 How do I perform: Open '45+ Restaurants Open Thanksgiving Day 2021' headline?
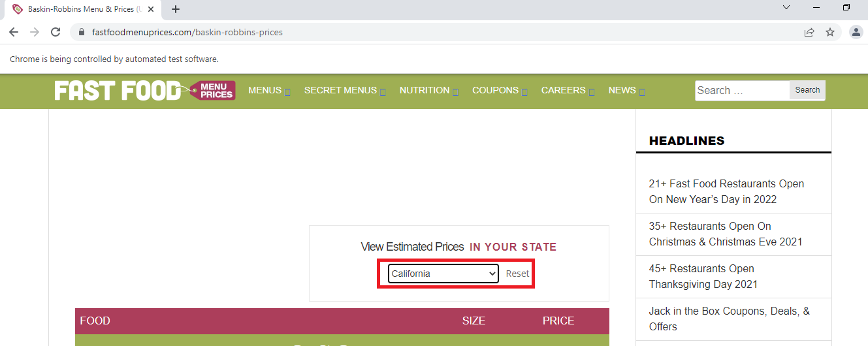click(703, 277)
